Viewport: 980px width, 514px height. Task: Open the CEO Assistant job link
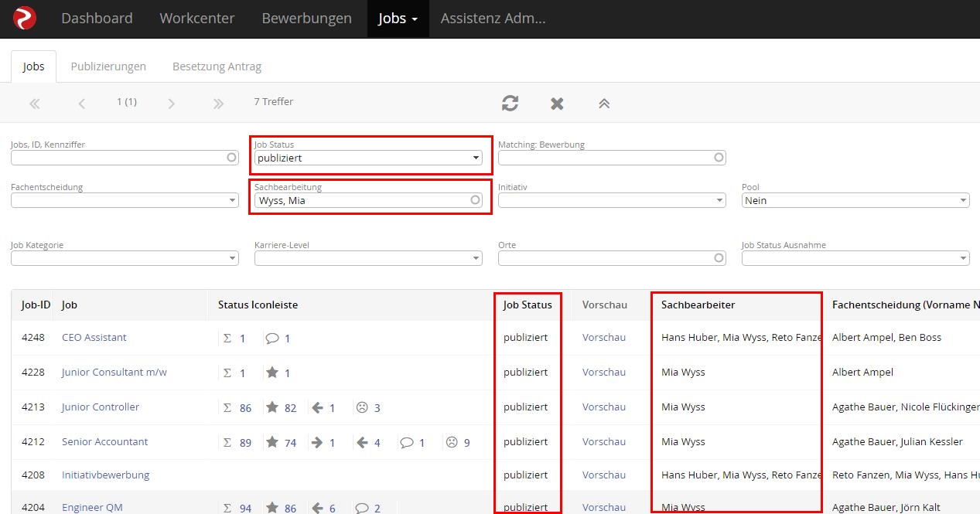coord(94,337)
